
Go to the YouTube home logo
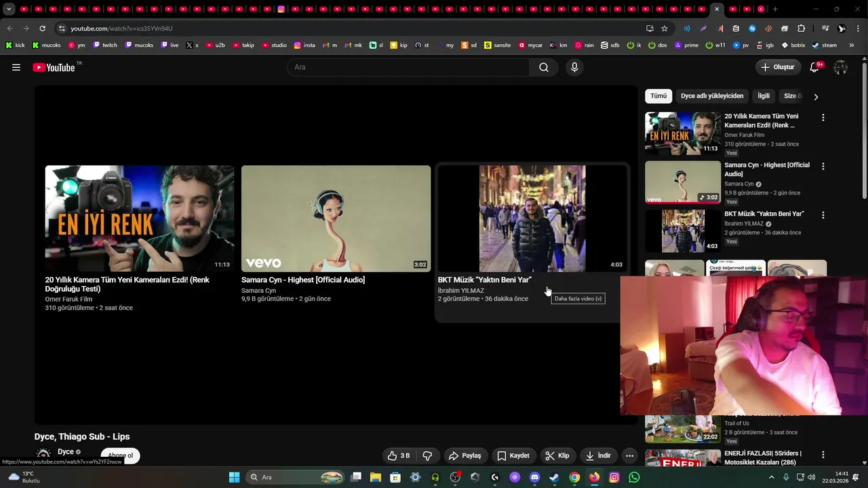click(54, 67)
